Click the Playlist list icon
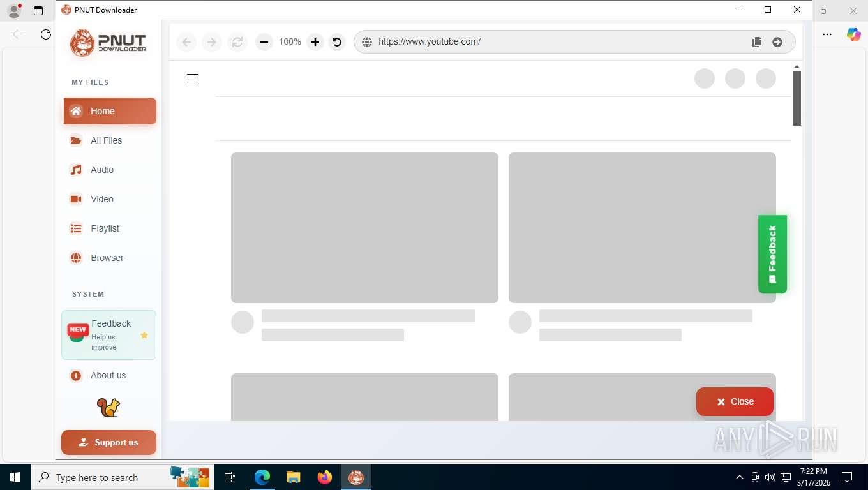 76,228
